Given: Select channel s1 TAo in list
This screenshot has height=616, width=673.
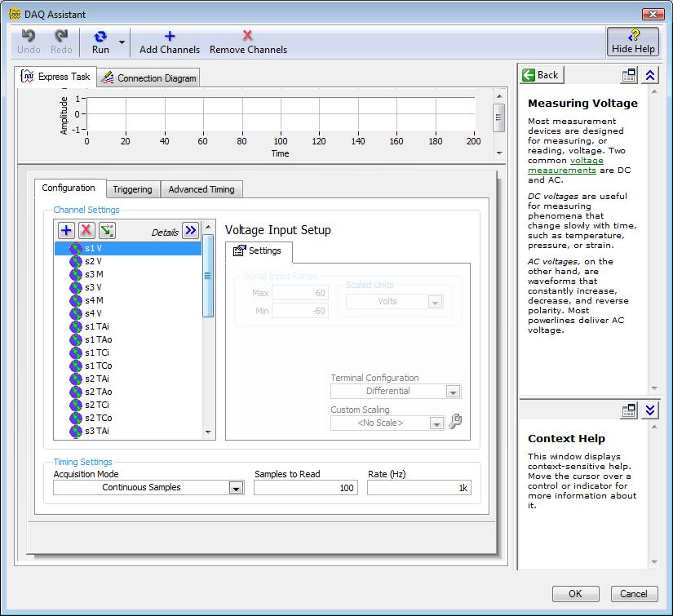Looking at the screenshot, I should (x=127, y=339).
